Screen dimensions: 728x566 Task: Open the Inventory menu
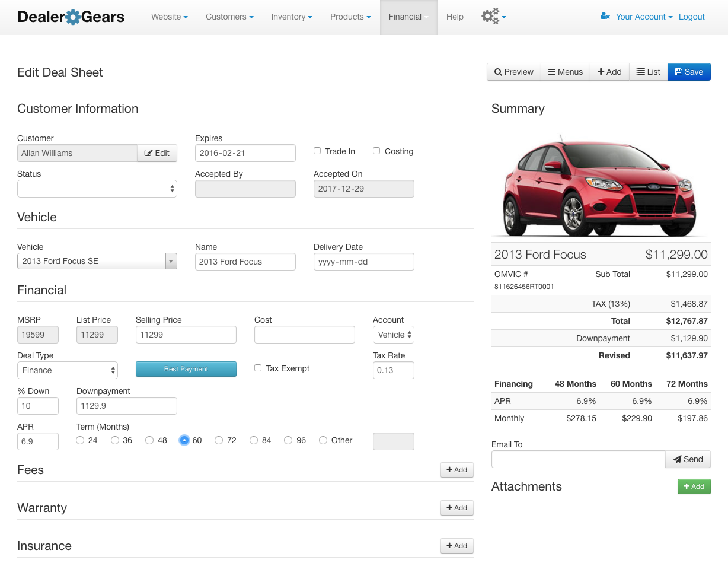pyautogui.click(x=291, y=17)
